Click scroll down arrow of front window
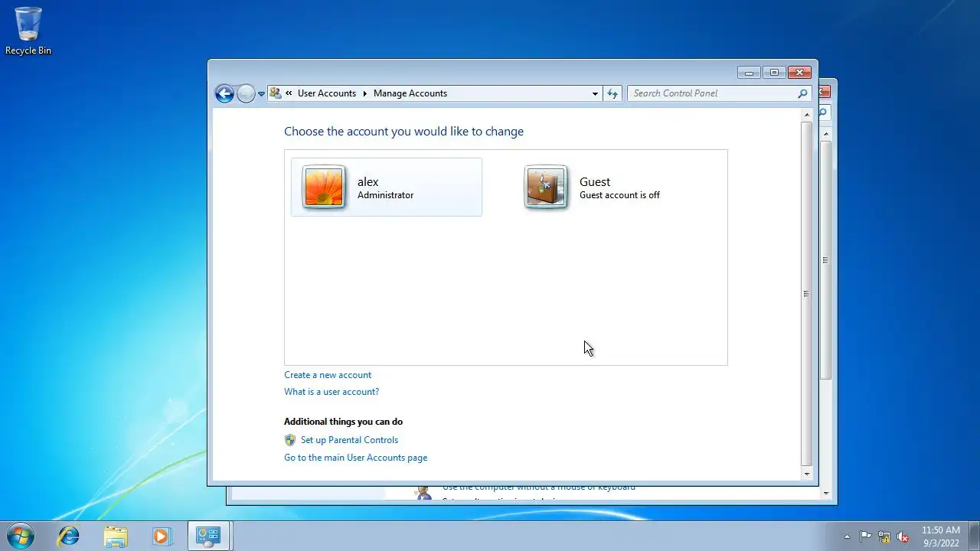Screen dimensions: 980x551 [x=806, y=474]
